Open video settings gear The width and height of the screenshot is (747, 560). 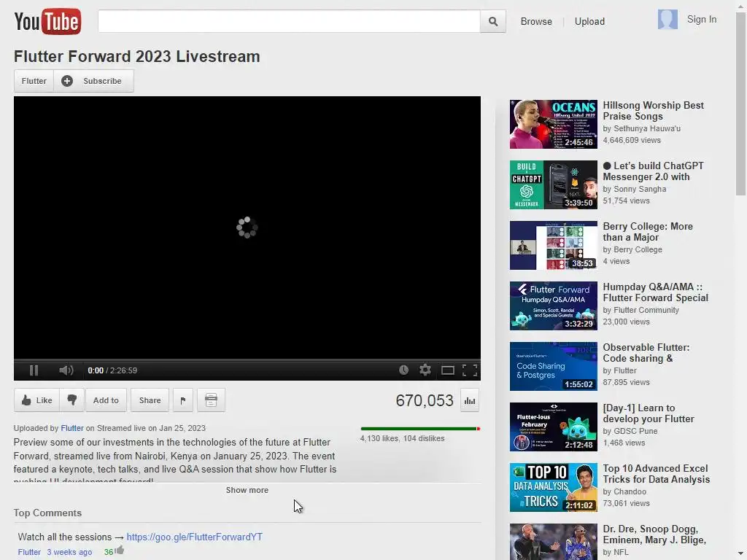coord(425,370)
